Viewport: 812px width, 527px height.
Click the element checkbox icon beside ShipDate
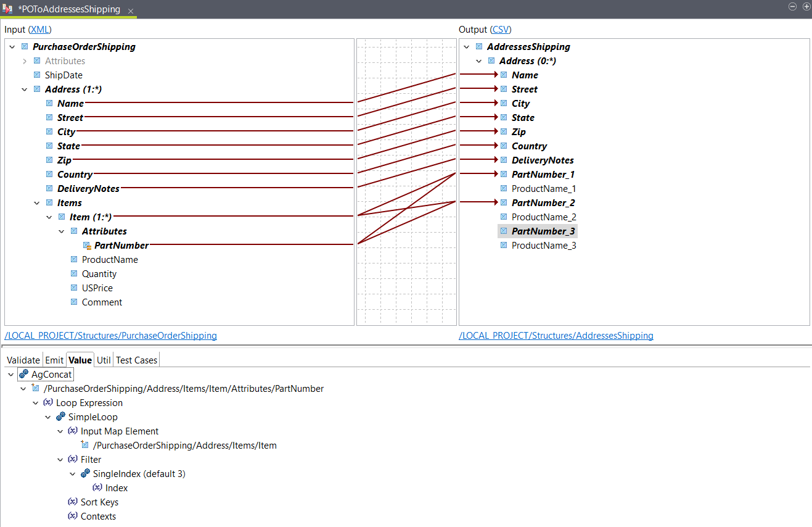(x=36, y=75)
